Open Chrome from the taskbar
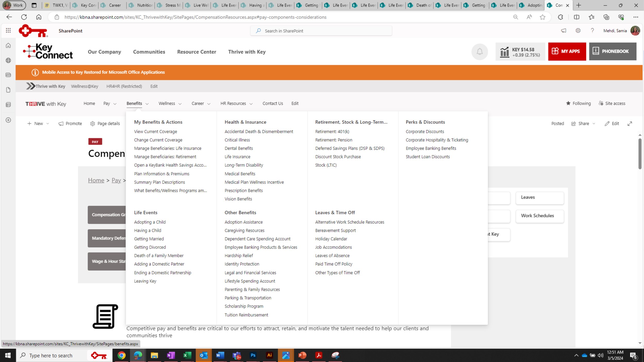Image resolution: width=644 pixels, height=362 pixels. 122,355
